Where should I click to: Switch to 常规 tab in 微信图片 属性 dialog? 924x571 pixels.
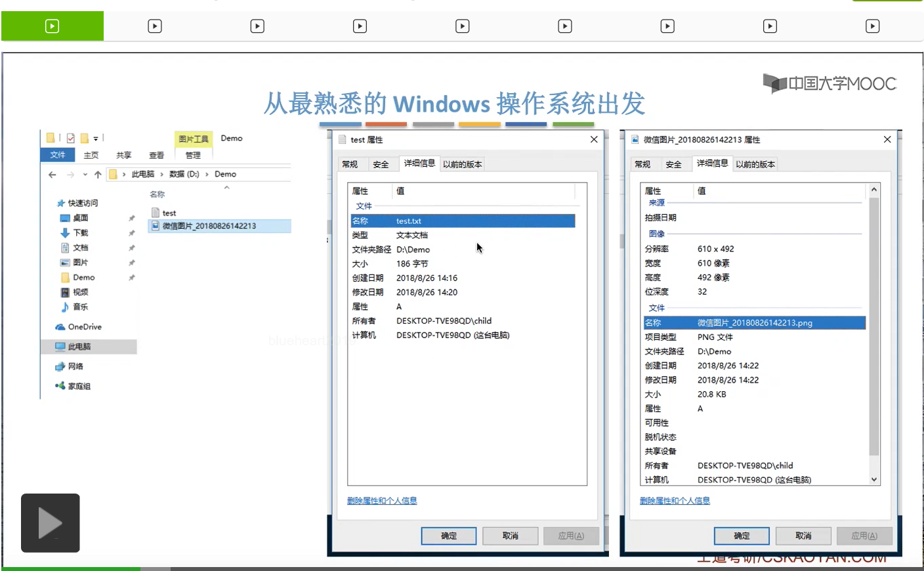643,164
